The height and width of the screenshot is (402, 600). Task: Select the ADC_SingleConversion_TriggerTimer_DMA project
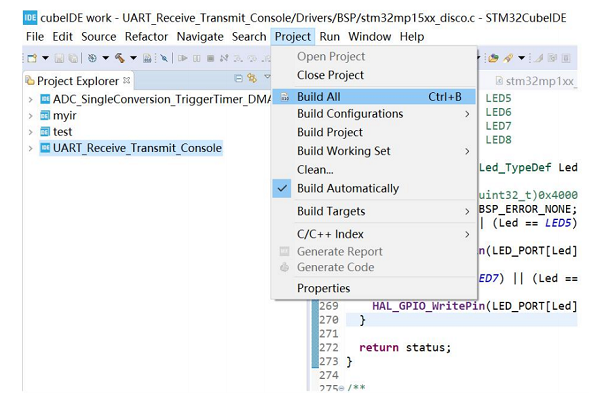click(156, 99)
